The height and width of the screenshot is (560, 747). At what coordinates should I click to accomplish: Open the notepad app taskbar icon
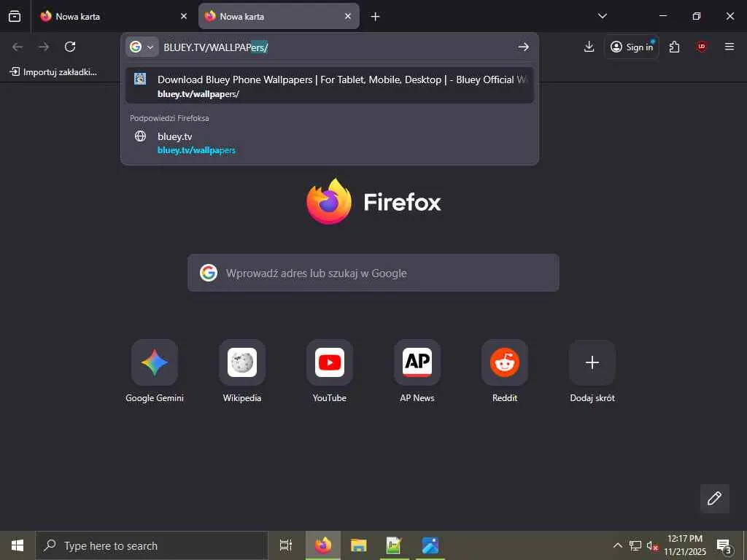point(394,545)
